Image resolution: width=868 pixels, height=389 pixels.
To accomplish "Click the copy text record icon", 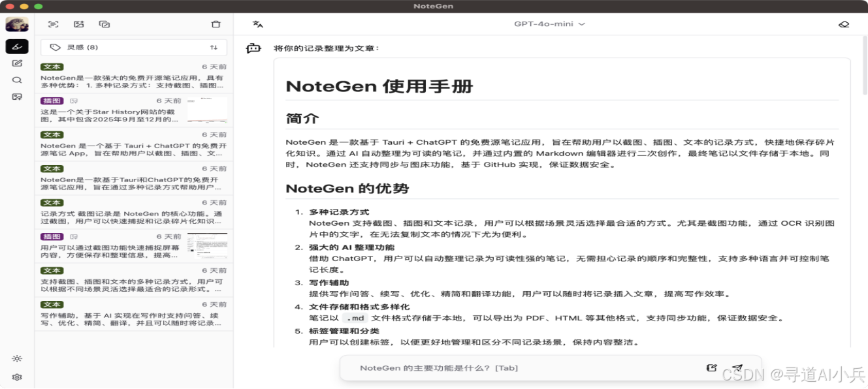I will click(106, 23).
